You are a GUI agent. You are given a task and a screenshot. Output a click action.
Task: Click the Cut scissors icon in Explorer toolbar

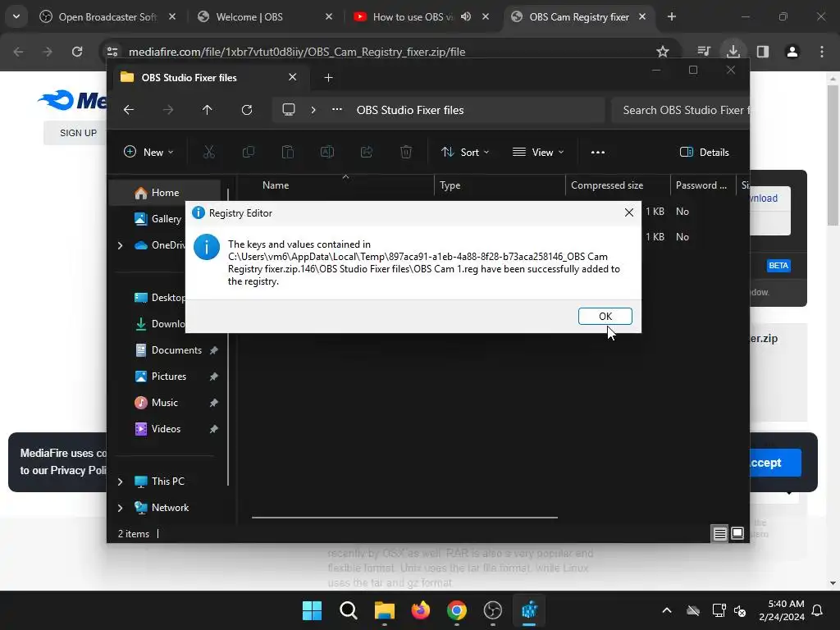pyautogui.click(x=209, y=152)
